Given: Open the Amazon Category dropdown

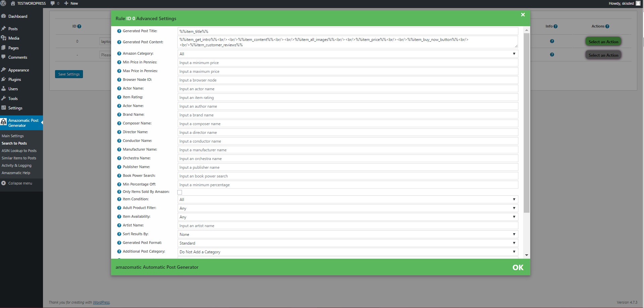Looking at the screenshot, I should point(348,54).
